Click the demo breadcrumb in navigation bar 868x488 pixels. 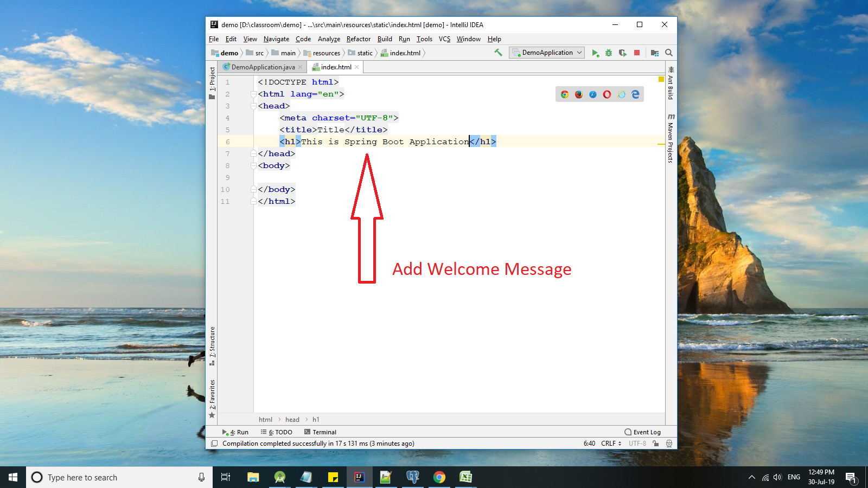pyautogui.click(x=225, y=53)
